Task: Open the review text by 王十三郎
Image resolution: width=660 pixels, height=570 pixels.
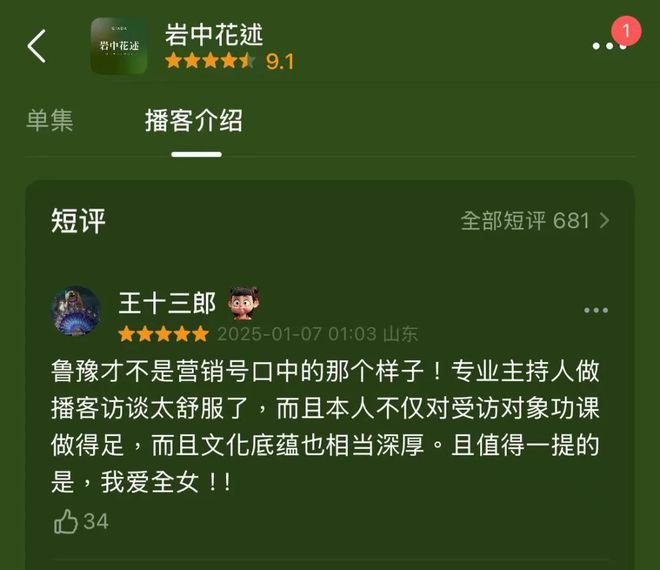Action: click(x=325, y=426)
